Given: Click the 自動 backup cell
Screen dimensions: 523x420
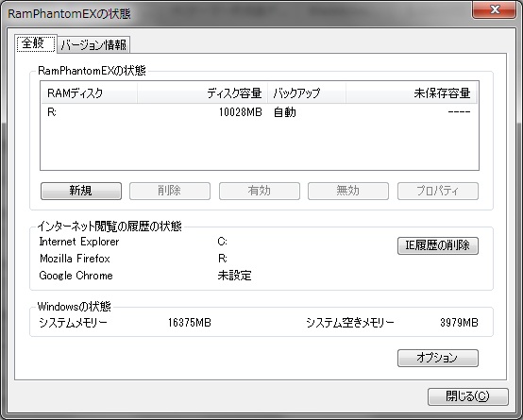Looking at the screenshot, I should (x=285, y=112).
